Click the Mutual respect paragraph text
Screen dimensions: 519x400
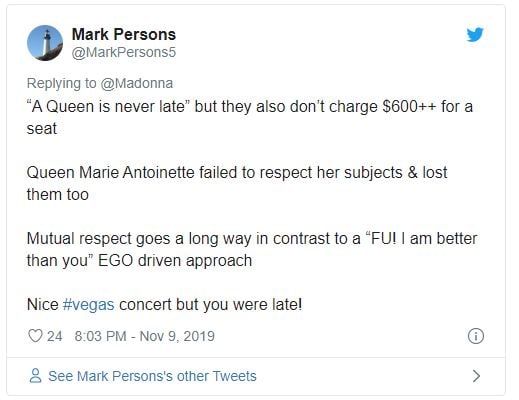[252, 249]
